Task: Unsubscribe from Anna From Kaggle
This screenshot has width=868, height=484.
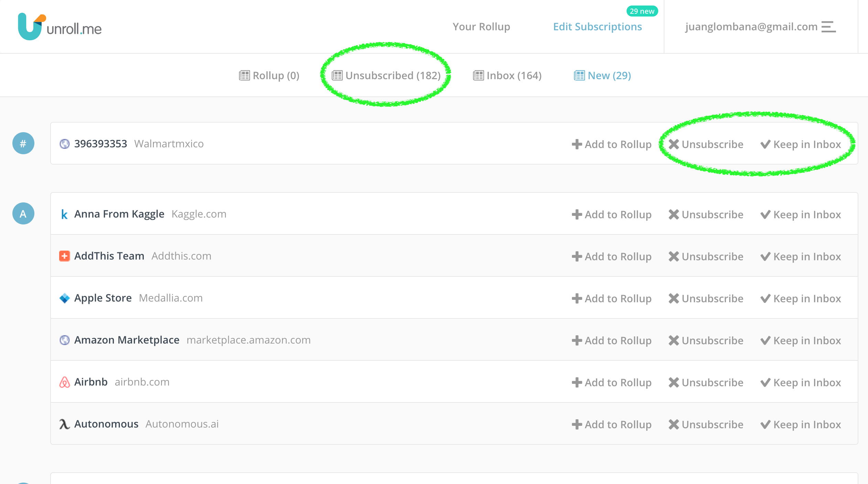Action: click(706, 214)
